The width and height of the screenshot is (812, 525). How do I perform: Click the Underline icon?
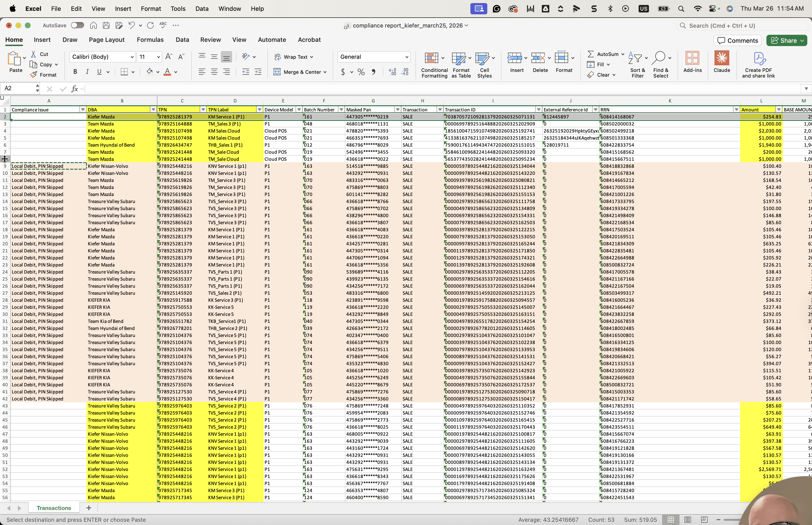pyautogui.click(x=99, y=72)
